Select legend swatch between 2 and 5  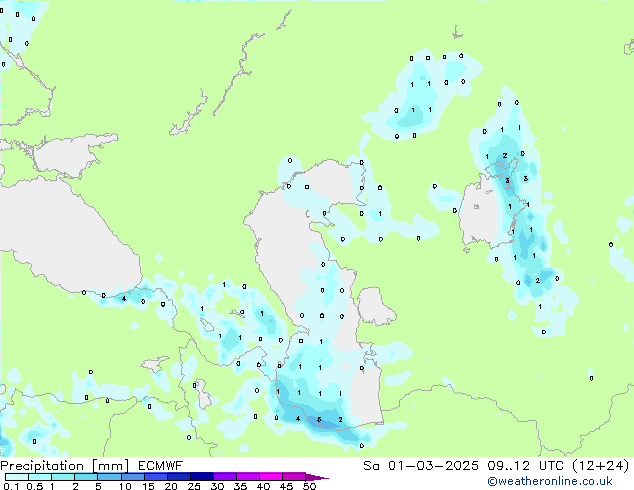click(x=86, y=477)
